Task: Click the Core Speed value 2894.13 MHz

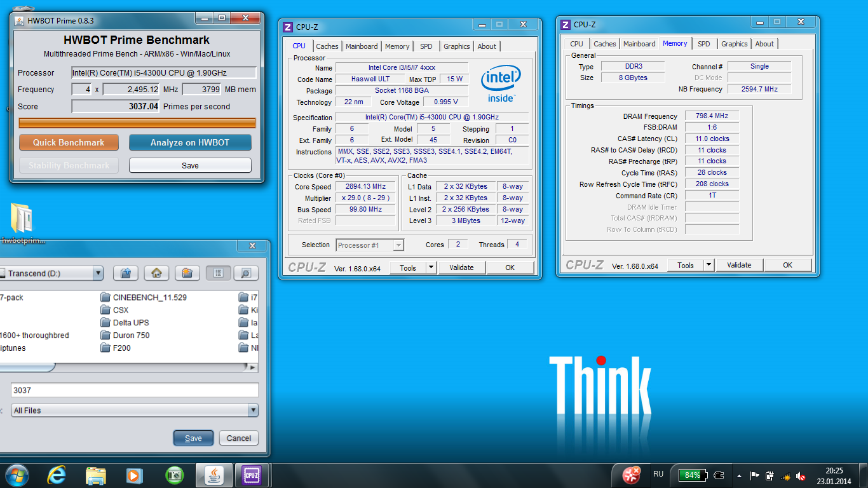Action: pos(367,186)
